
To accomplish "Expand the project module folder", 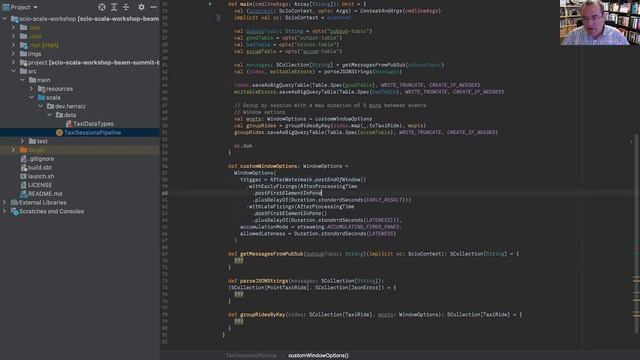I will [13, 62].
